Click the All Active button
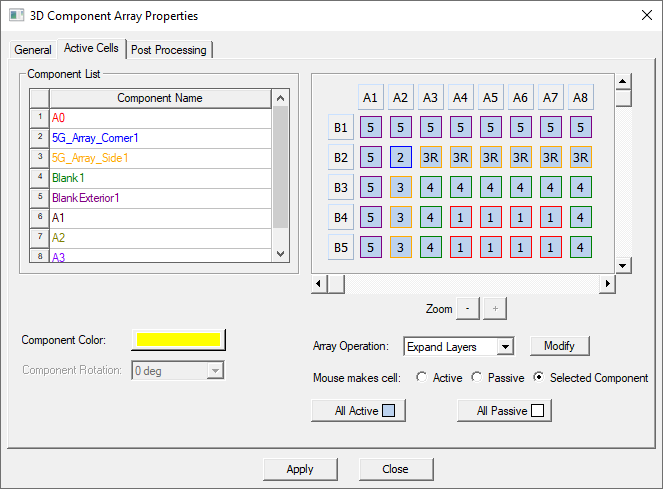663x489 pixels. coord(359,410)
